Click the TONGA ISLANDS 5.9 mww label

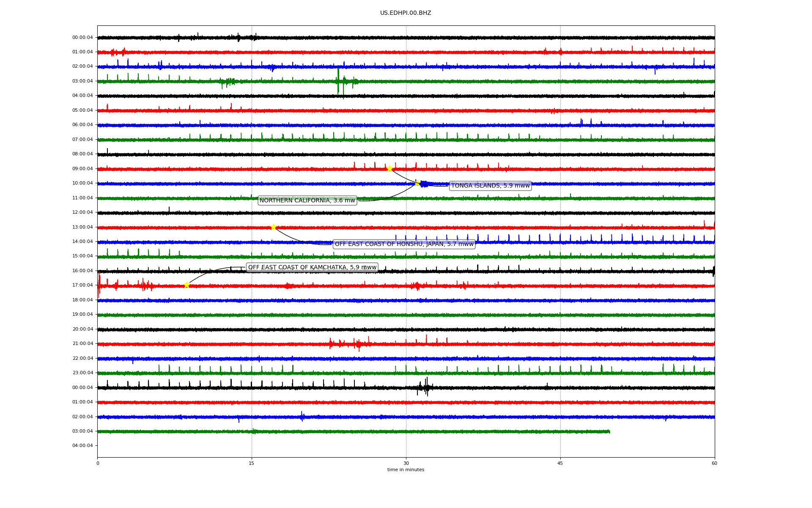(490, 185)
